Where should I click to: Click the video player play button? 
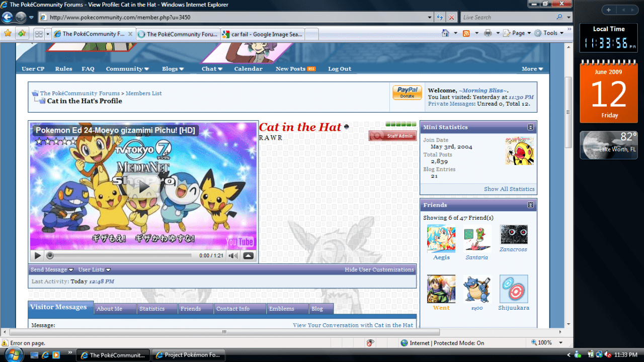pos(38,256)
